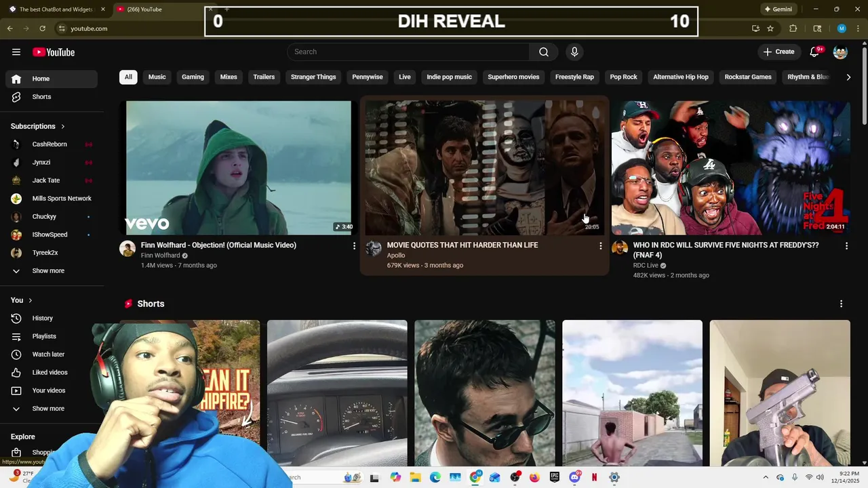Select the Gaming filter chip
868x488 pixels.
coord(193,77)
